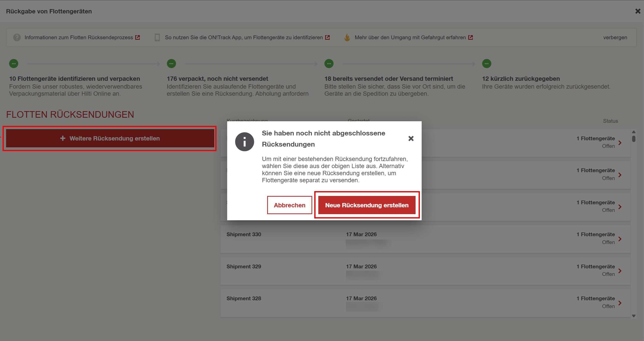
Task: Close the unfinished returns dialog with X
Action: (x=411, y=138)
